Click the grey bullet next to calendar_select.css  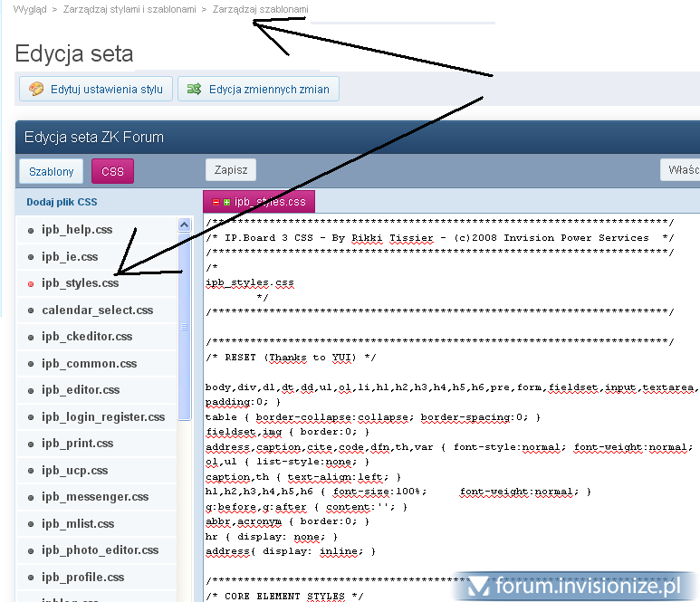[x=31, y=311]
